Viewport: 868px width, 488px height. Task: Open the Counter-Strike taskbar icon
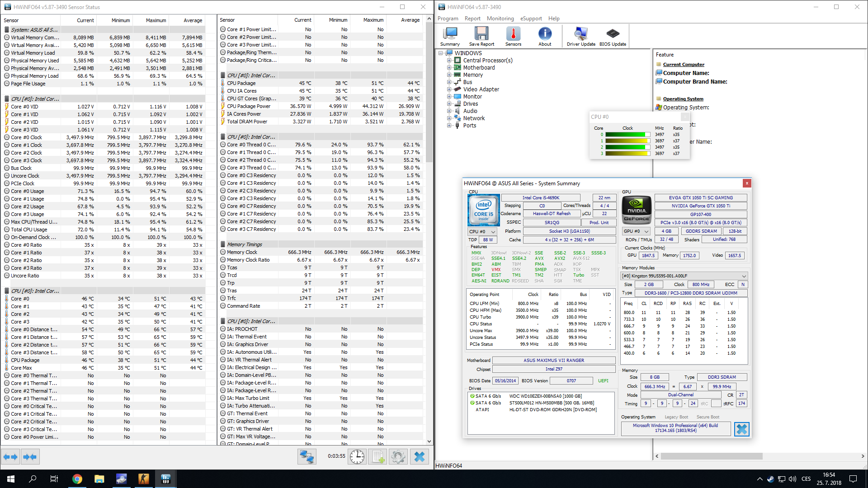[144, 479]
